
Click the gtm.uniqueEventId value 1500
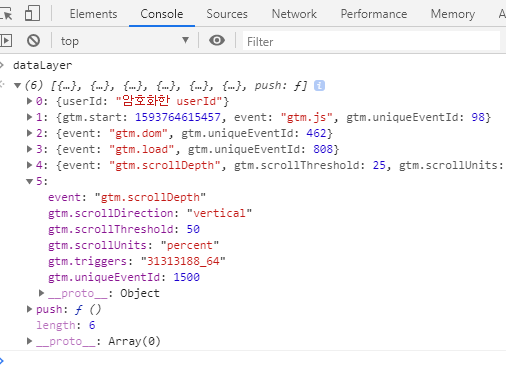[186, 277]
